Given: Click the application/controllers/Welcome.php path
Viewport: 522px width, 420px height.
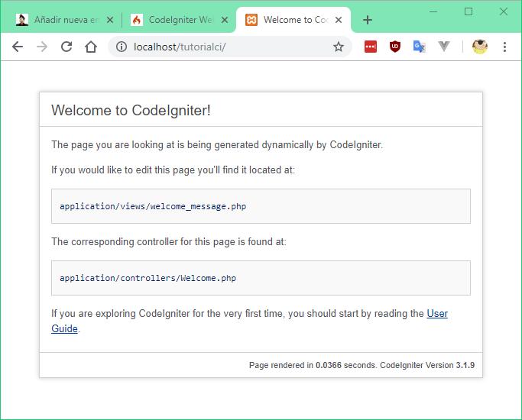Looking at the screenshot, I should tap(148, 278).
